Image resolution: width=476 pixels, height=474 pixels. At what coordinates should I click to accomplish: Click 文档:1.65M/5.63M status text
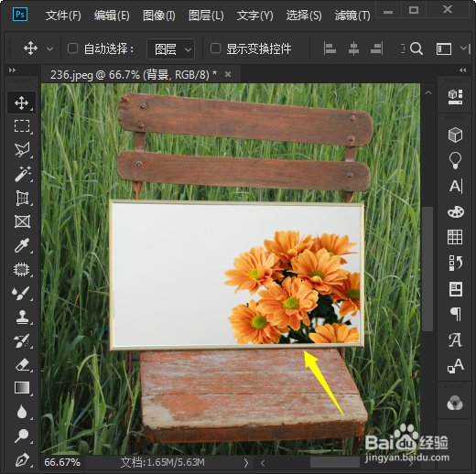click(x=162, y=462)
